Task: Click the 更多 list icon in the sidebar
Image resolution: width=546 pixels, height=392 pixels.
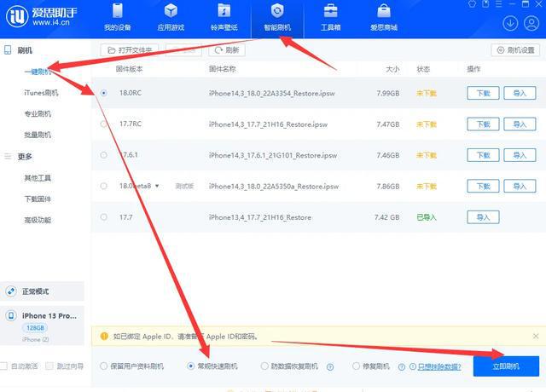Action: (8, 157)
